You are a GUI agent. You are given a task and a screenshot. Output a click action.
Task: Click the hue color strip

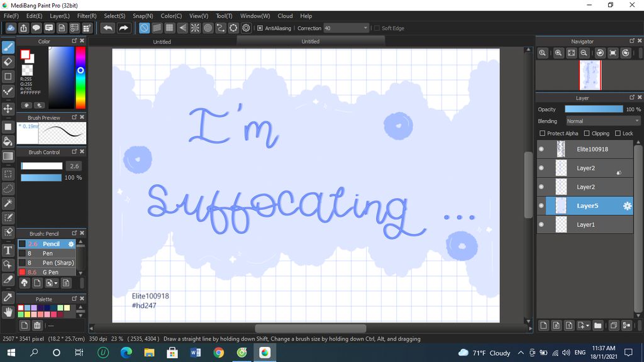tap(80, 77)
